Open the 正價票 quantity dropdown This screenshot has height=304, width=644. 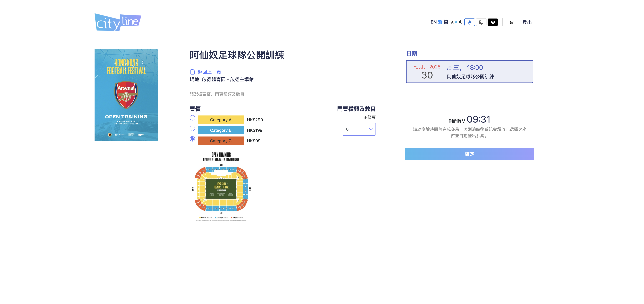click(x=359, y=129)
